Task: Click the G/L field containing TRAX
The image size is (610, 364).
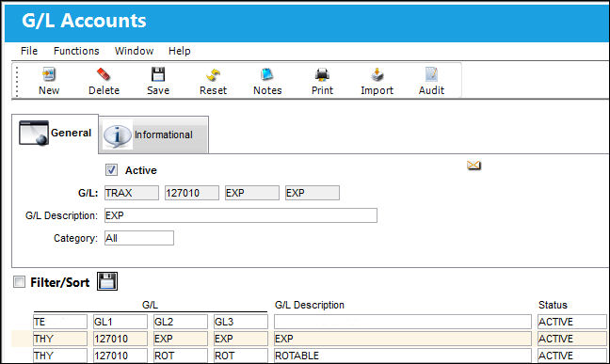Action: click(x=132, y=193)
